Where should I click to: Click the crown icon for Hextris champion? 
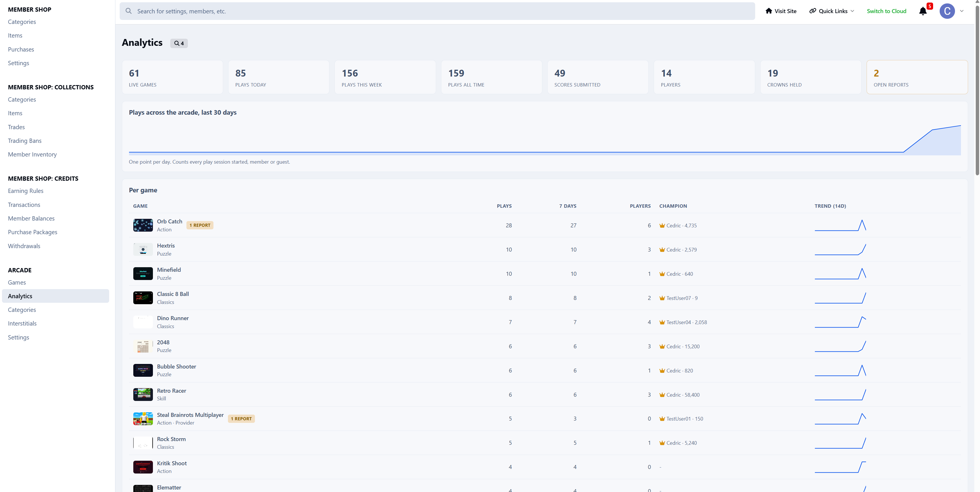click(x=662, y=250)
